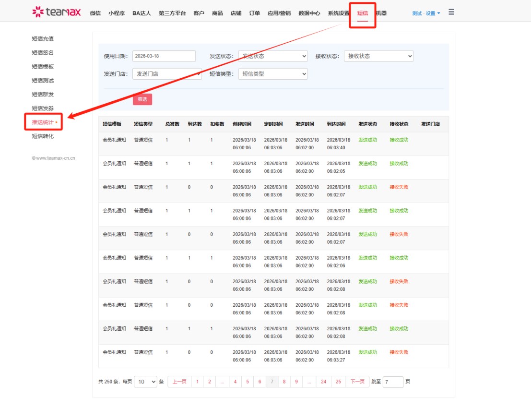This screenshot has width=531, height=420.
Task: Open the 发送状态 dropdown
Action: [x=272, y=56]
